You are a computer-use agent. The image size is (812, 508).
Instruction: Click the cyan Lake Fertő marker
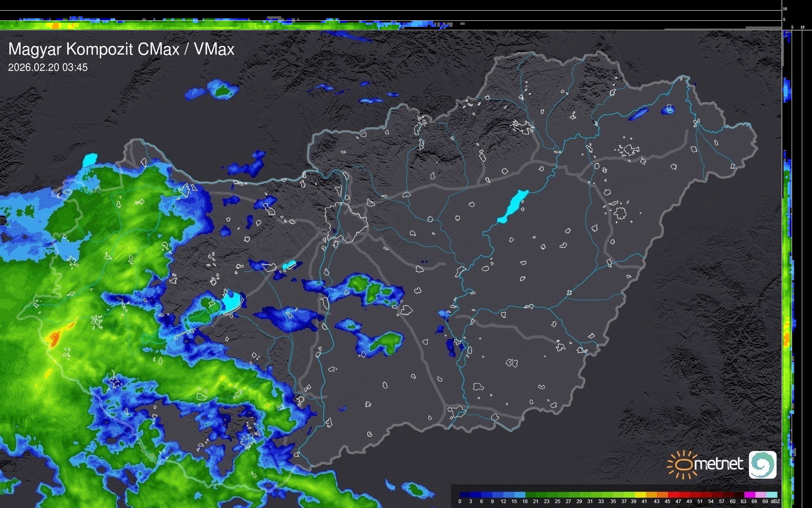[90, 160]
